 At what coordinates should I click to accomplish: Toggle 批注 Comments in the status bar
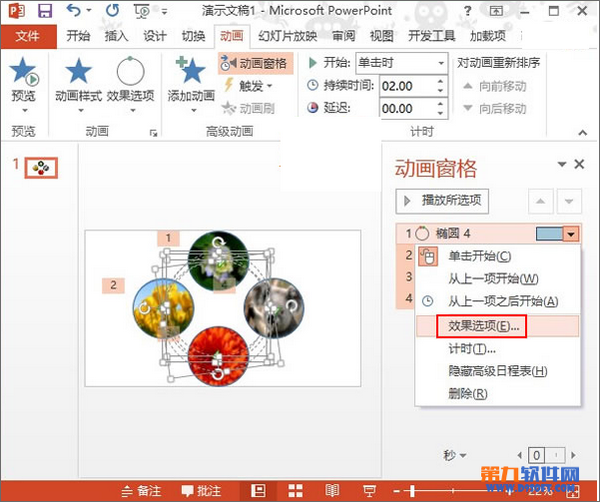coord(201,491)
